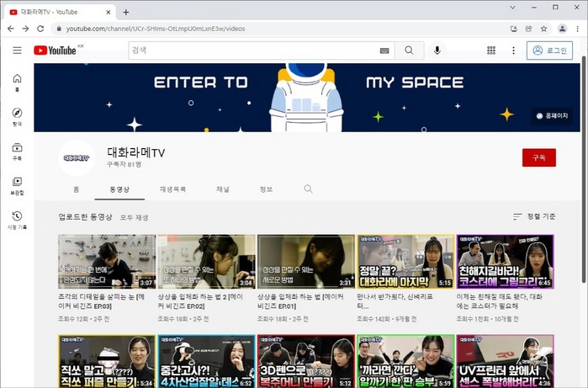Search within channel magnifier icon
Screen dimensions: 588x388
(309, 189)
